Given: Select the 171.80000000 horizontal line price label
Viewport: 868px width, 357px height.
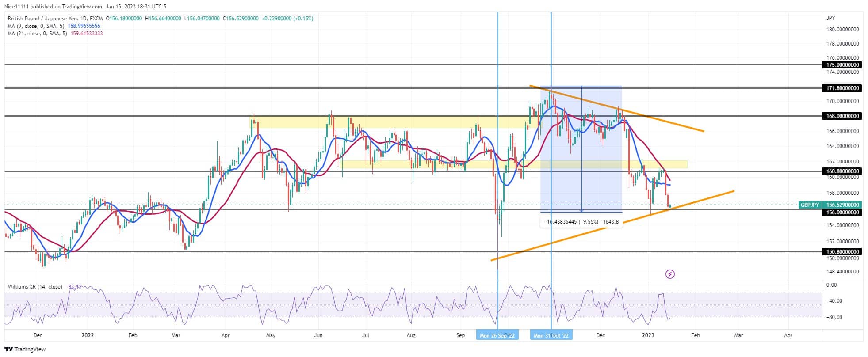Looking at the screenshot, I should click(843, 88).
